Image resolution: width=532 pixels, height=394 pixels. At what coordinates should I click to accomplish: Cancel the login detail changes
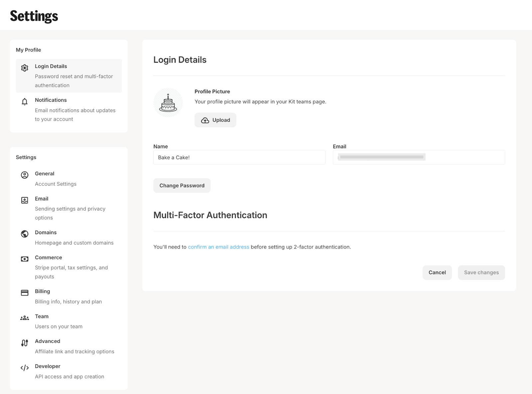[x=437, y=273]
